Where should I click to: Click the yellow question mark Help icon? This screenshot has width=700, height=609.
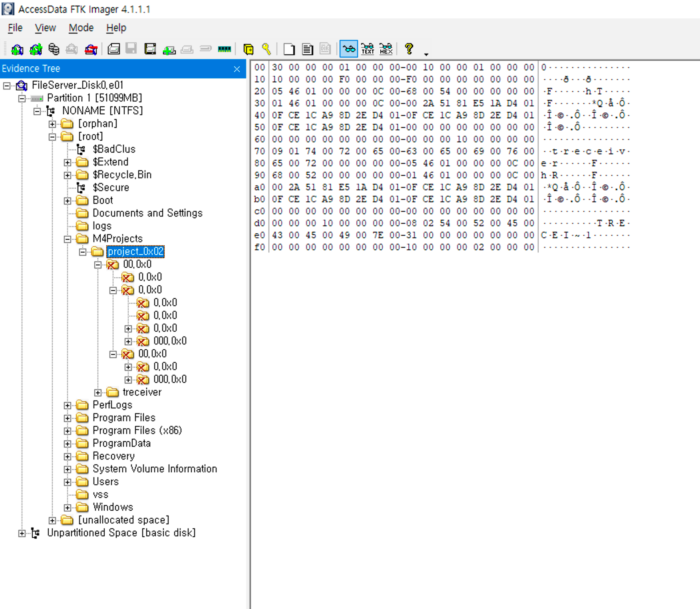point(409,49)
